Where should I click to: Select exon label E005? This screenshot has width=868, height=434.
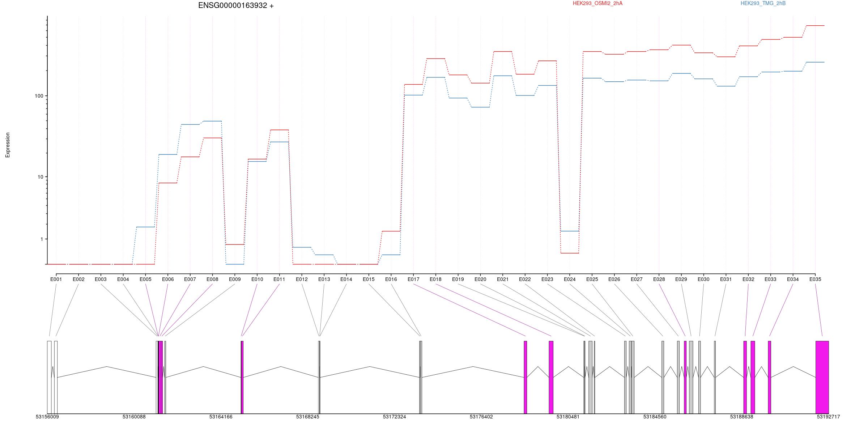145,279
